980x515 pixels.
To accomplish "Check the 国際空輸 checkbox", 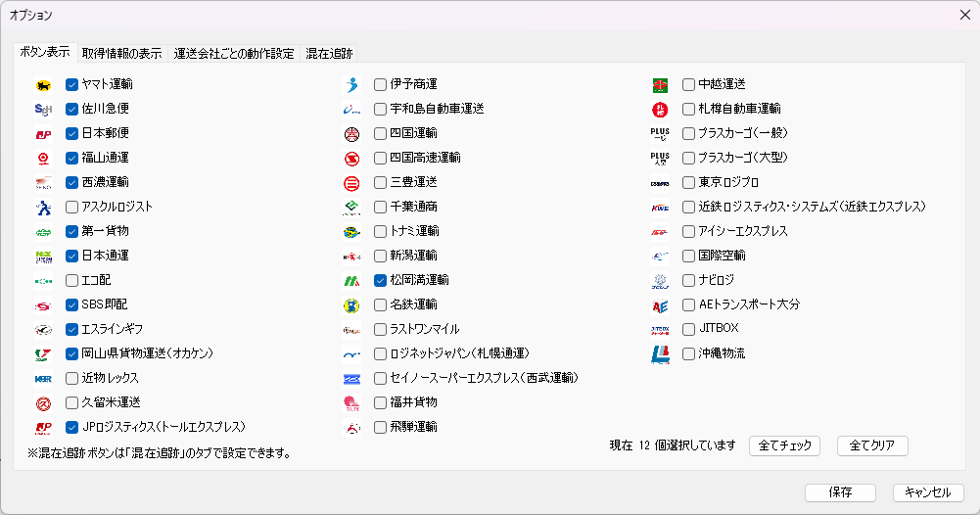I will click(689, 256).
